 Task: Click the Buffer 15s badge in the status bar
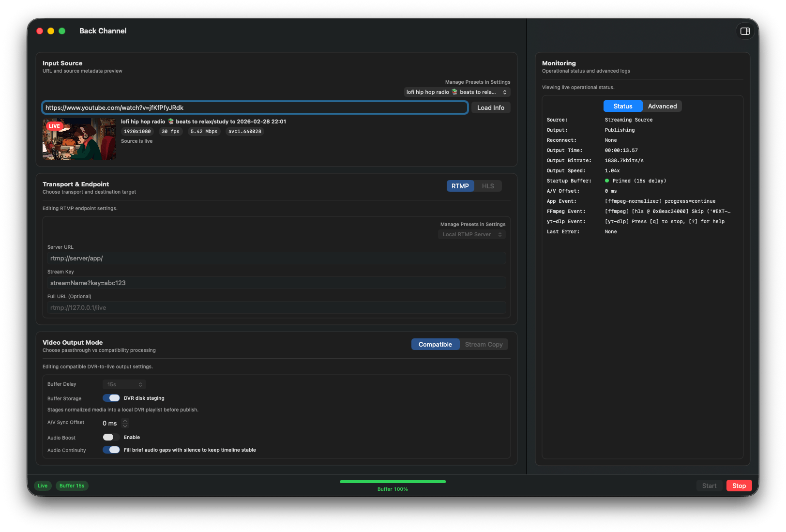tap(72, 486)
